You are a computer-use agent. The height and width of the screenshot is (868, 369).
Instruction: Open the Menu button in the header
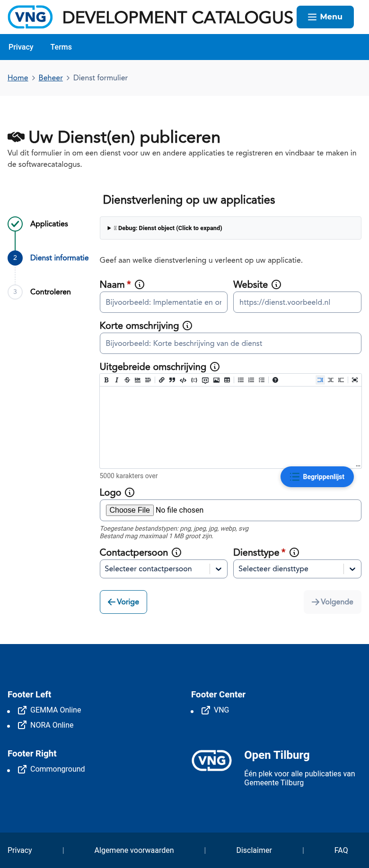click(325, 17)
